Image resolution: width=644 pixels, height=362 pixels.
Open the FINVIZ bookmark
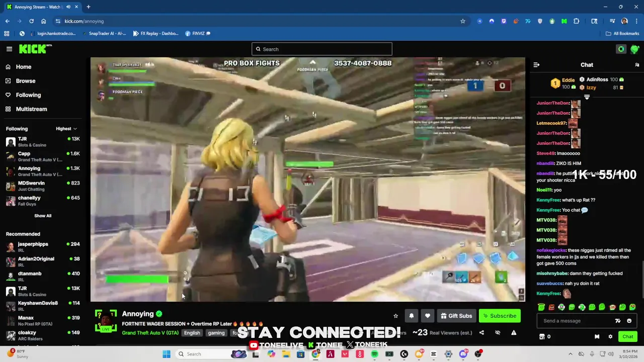[x=197, y=33]
